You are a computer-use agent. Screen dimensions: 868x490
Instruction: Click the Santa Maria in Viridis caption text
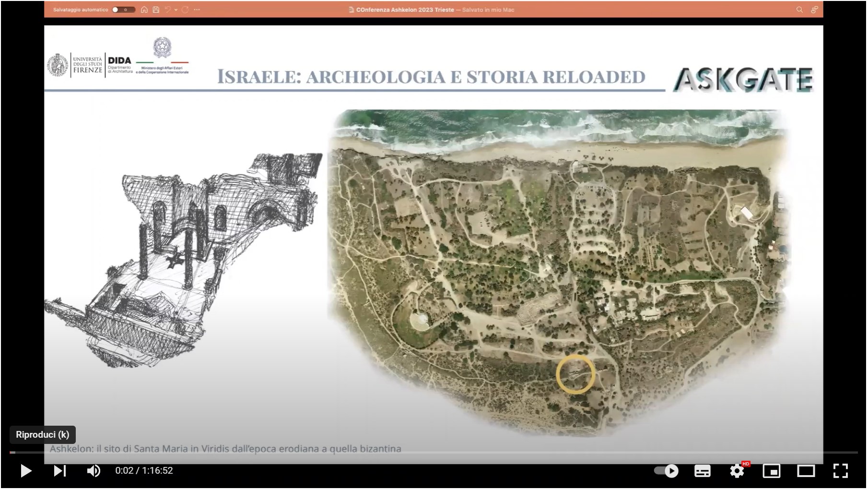coord(225,449)
